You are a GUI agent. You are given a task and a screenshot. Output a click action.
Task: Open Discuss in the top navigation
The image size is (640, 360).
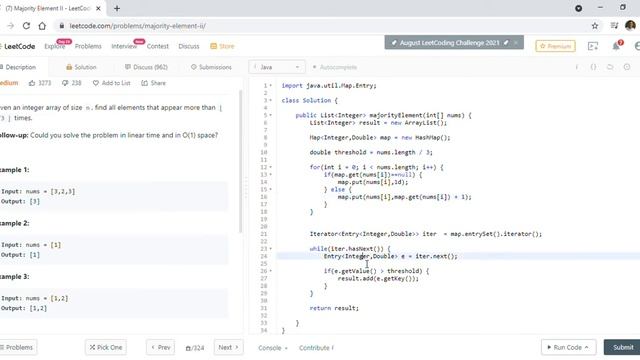coord(189,46)
